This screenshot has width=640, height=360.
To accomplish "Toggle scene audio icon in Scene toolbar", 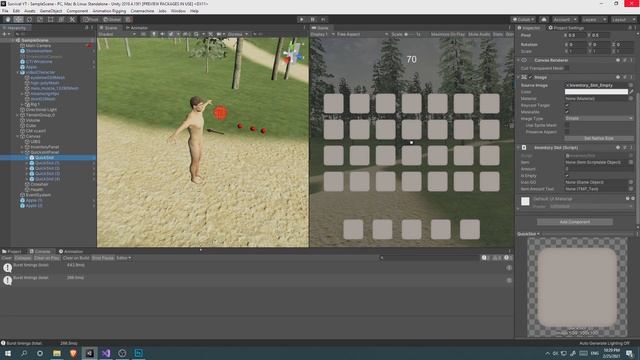I will click(162, 34).
